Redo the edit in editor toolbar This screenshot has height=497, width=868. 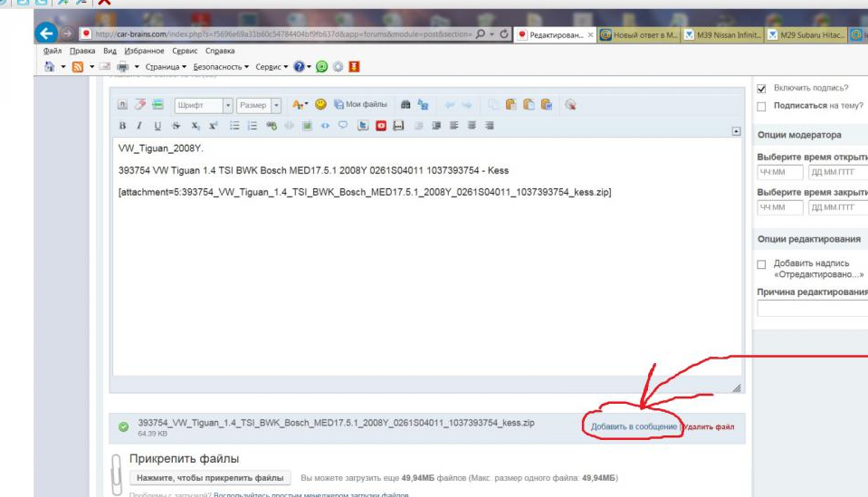tap(467, 105)
